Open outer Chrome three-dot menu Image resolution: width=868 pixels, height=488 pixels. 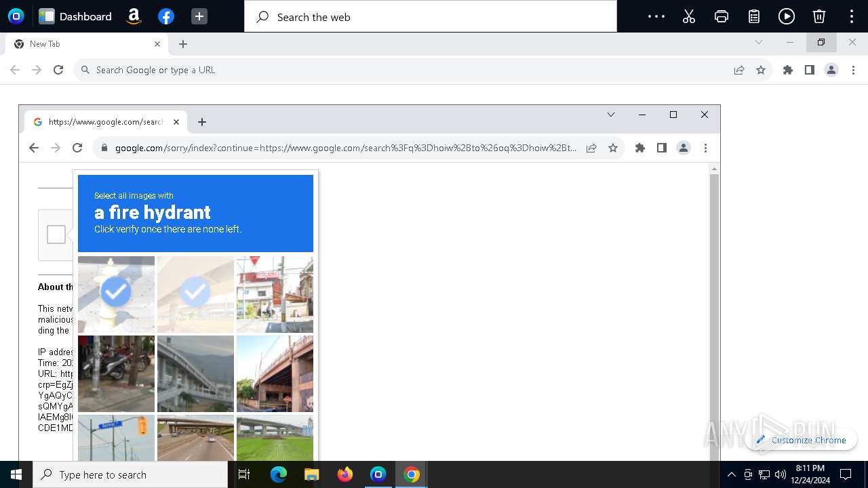point(854,70)
